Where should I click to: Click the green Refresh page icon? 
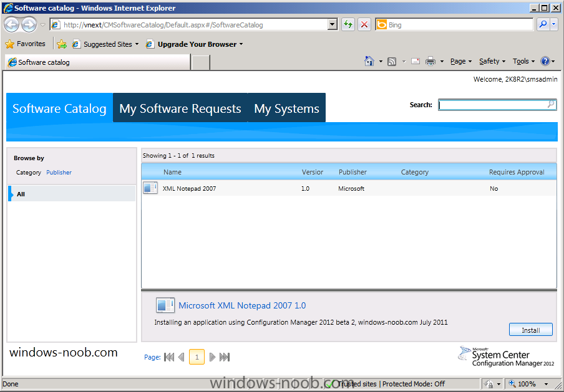tap(348, 25)
